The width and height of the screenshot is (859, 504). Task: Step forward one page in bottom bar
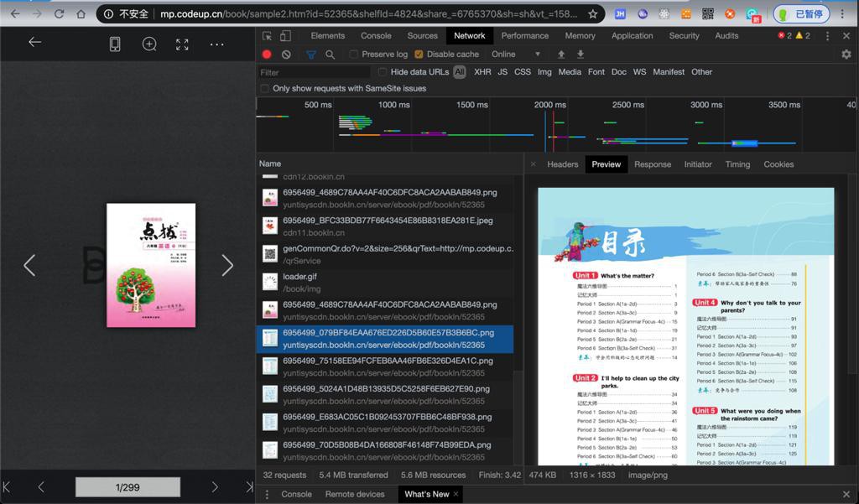coord(215,486)
